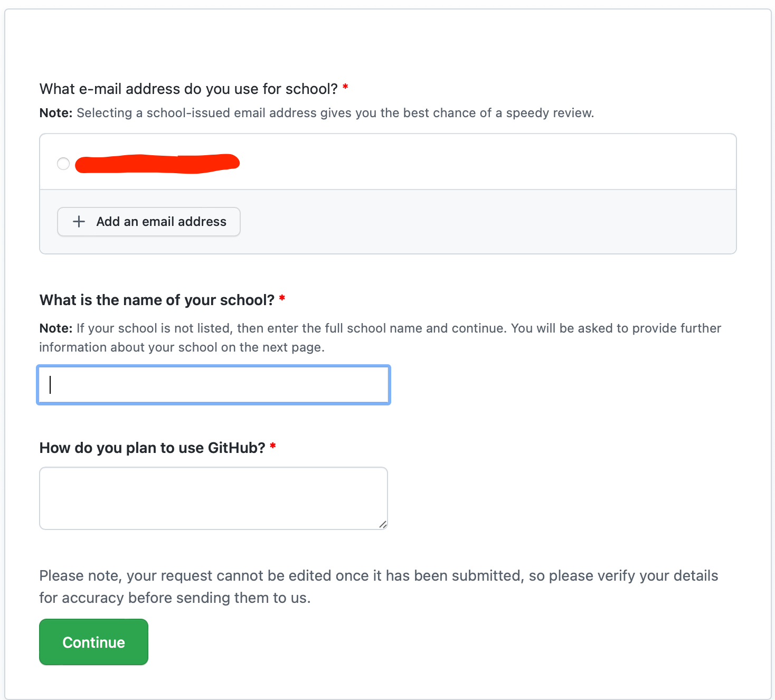Click the bold 'Note:' above the school name field
The image size is (775, 700).
56,328
